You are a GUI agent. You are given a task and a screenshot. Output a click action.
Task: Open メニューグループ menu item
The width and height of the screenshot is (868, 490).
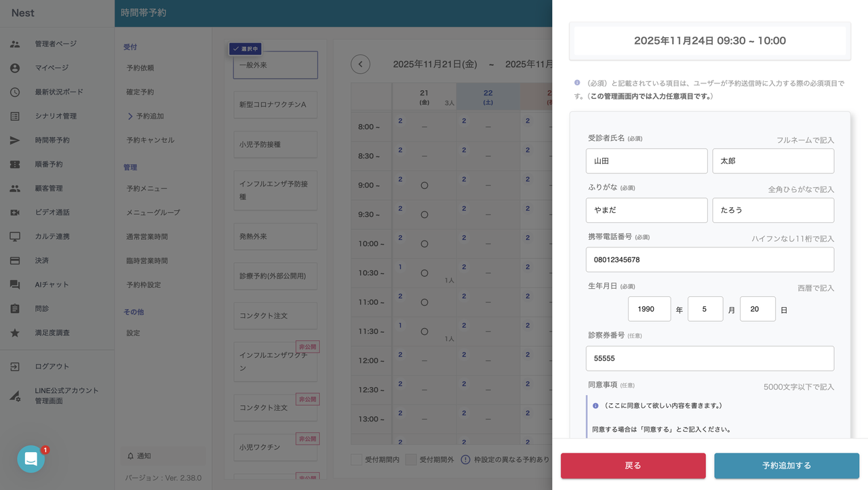153,212
